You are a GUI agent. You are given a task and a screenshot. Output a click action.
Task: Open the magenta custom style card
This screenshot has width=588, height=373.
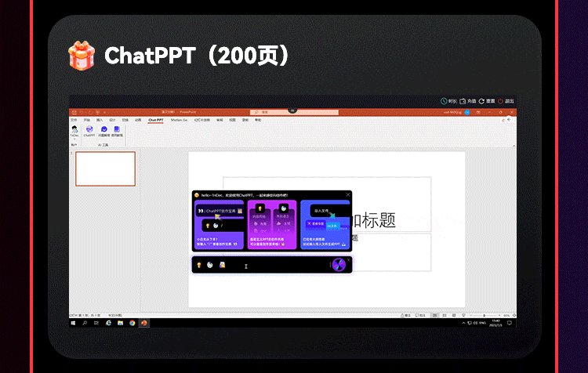(x=272, y=225)
